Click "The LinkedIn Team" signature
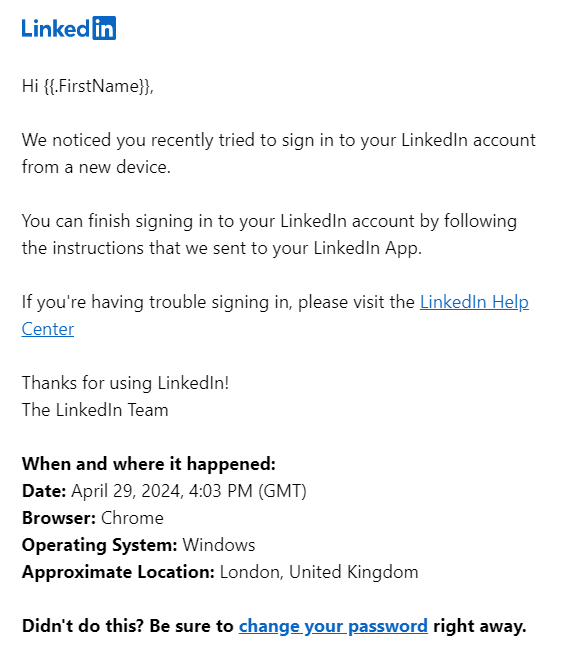Screen dimensions: 562x646 (95, 410)
